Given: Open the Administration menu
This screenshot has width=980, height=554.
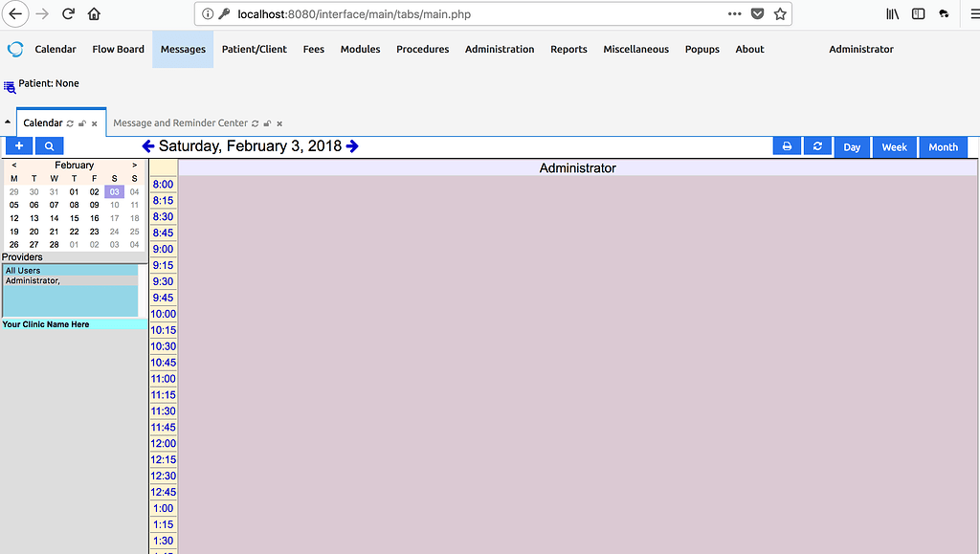Looking at the screenshot, I should (499, 49).
